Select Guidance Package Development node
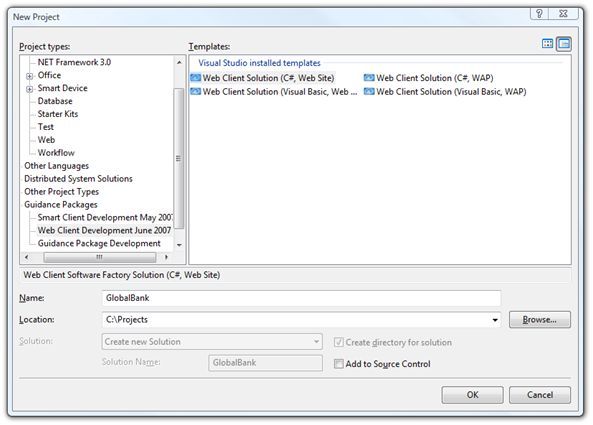593x425 pixels. coord(99,243)
